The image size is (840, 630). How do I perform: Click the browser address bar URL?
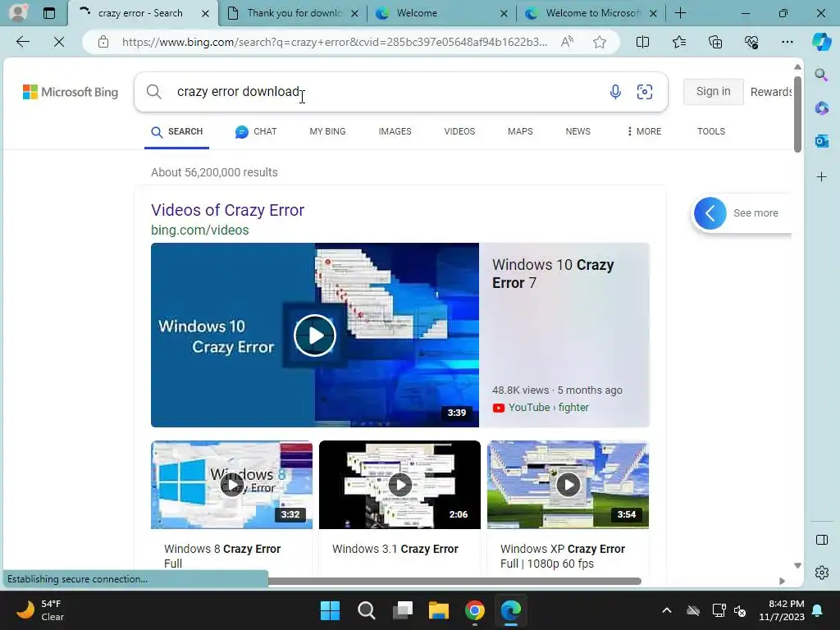335,42
